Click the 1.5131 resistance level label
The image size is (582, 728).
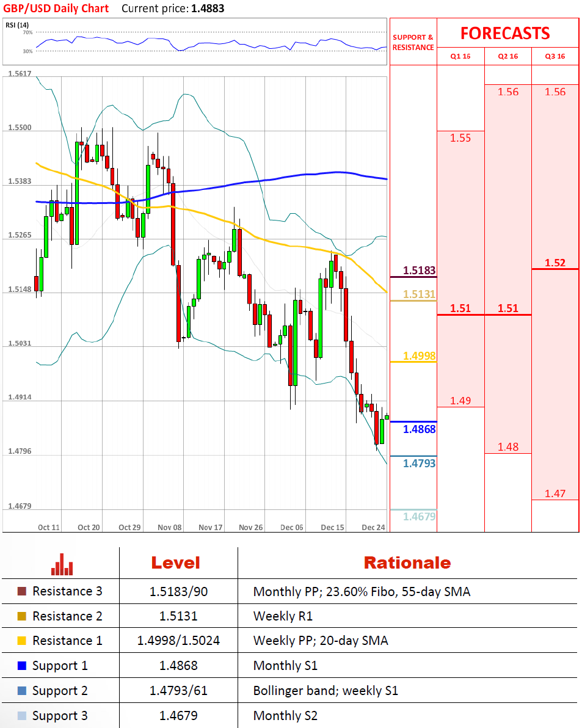(419, 294)
